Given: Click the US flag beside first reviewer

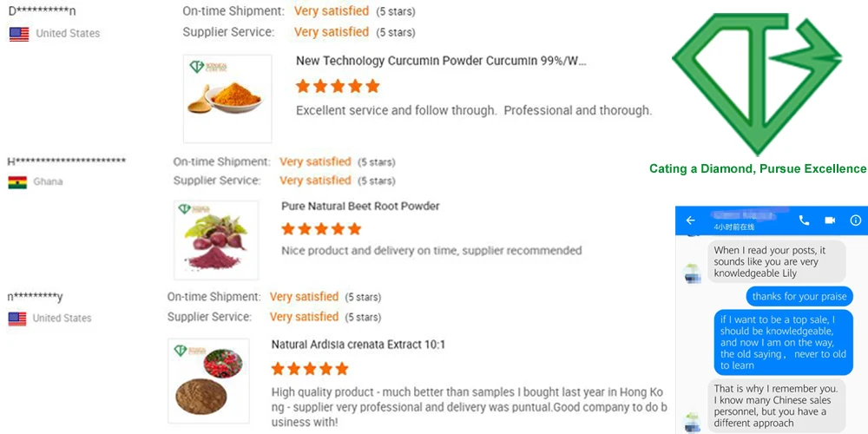Looking at the screenshot, I should 19,34.
